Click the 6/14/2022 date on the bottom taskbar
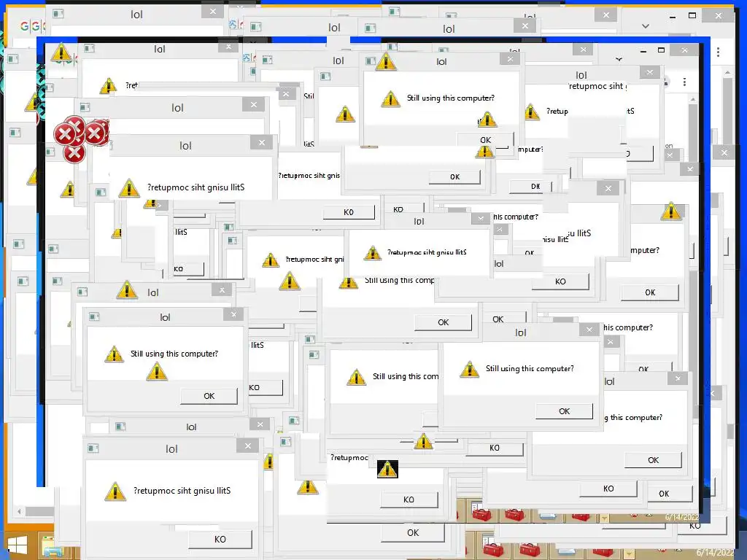747x560 pixels. (x=715, y=553)
